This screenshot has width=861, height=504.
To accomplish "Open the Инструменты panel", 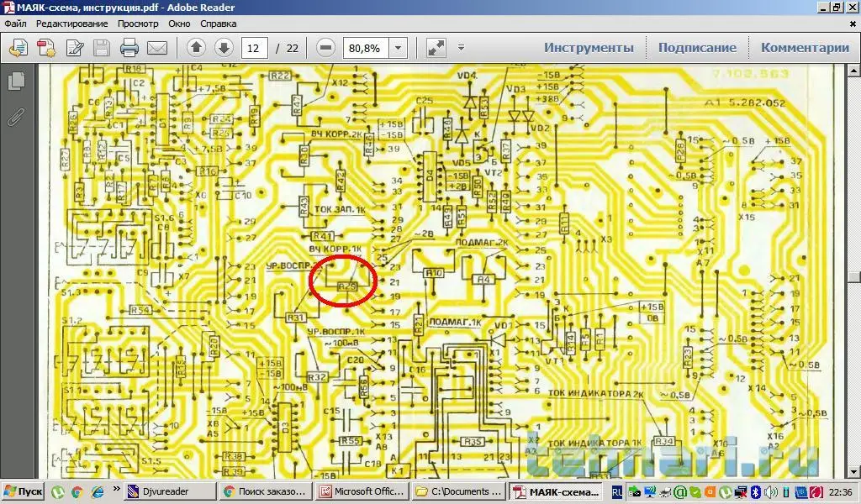I will [589, 48].
